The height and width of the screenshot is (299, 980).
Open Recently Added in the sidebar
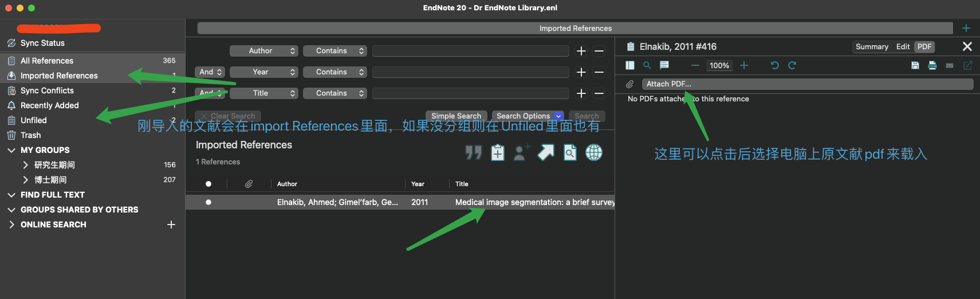tap(92, 105)
